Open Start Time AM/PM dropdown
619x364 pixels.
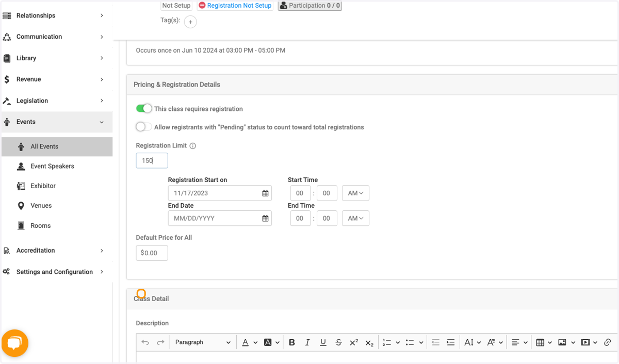[355, 193]
